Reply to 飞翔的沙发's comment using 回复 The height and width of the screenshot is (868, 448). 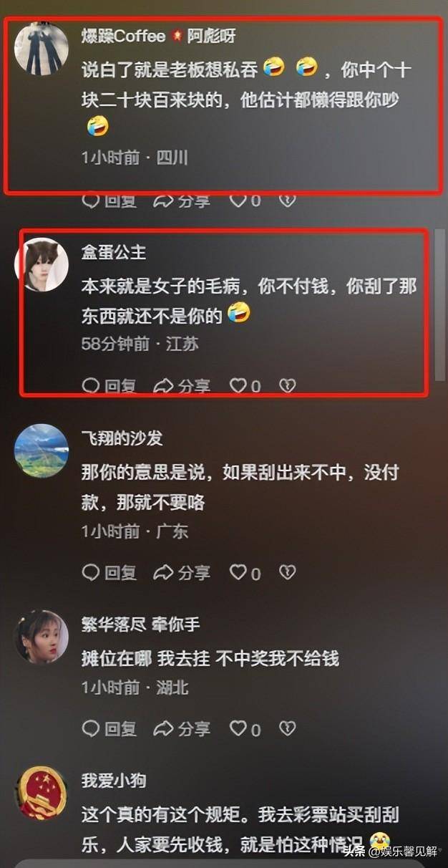pyautogui.click(x=109, y=572)
